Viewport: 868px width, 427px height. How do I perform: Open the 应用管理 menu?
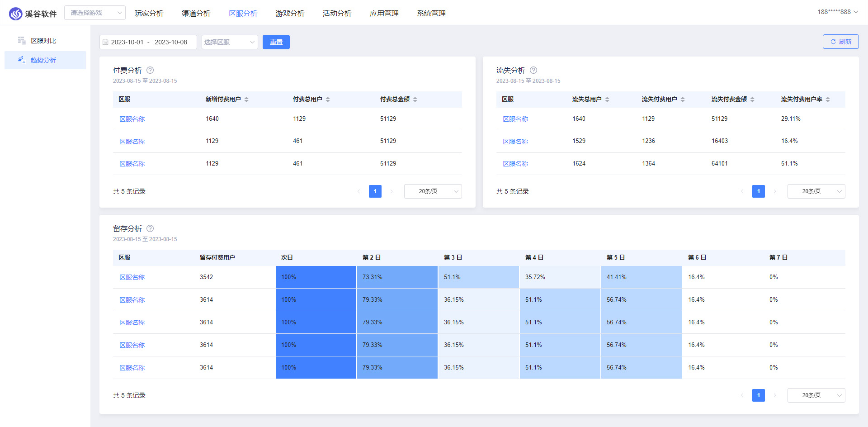[x=384, y=14]
